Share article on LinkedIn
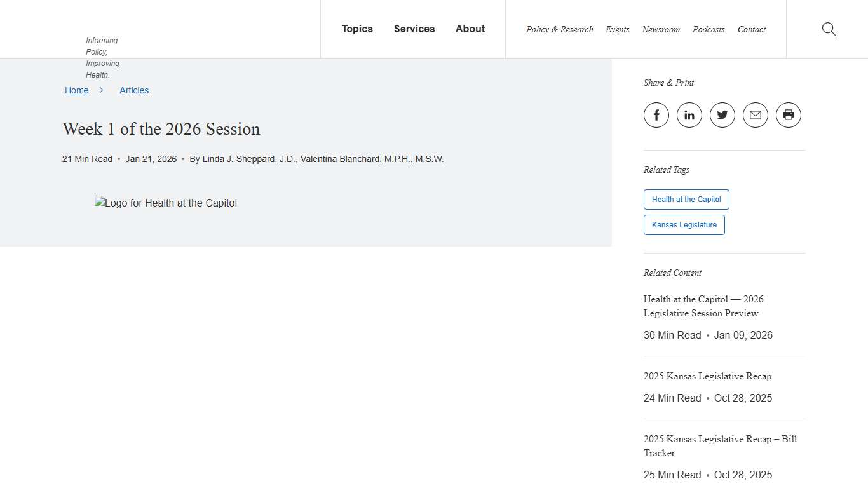 click(689, 115)
